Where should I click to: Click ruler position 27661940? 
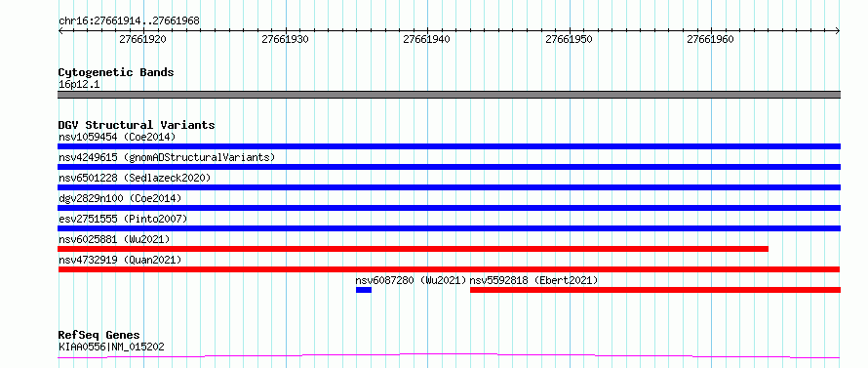427,39
